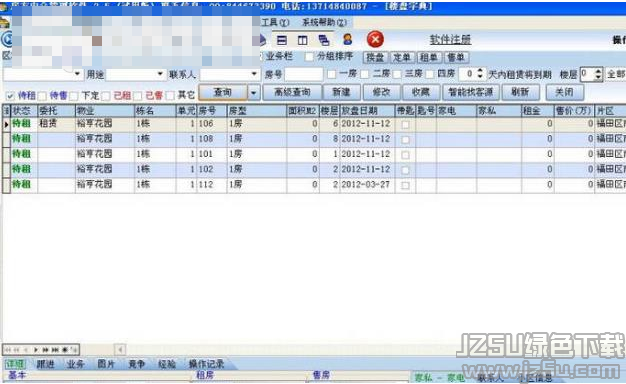Click the 刷新 refresh button
Screen dimensions: 626x384
(521, 93)
